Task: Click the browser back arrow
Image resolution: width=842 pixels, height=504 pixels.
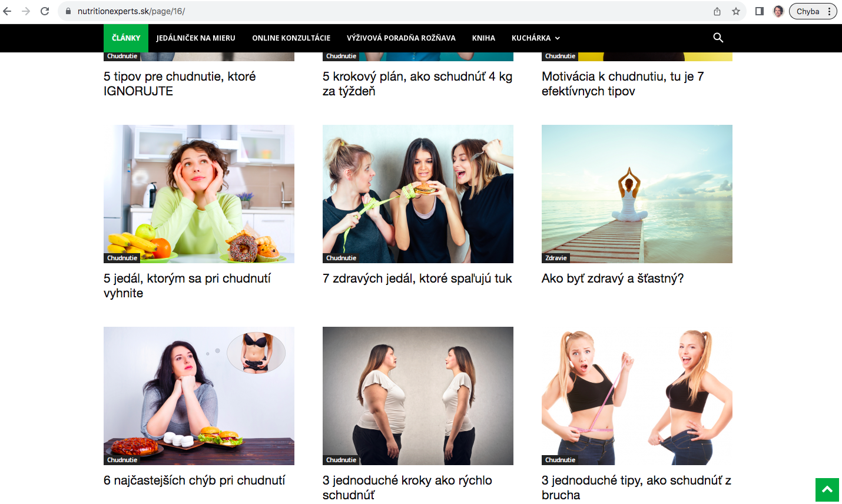Action: coord(8,11)
